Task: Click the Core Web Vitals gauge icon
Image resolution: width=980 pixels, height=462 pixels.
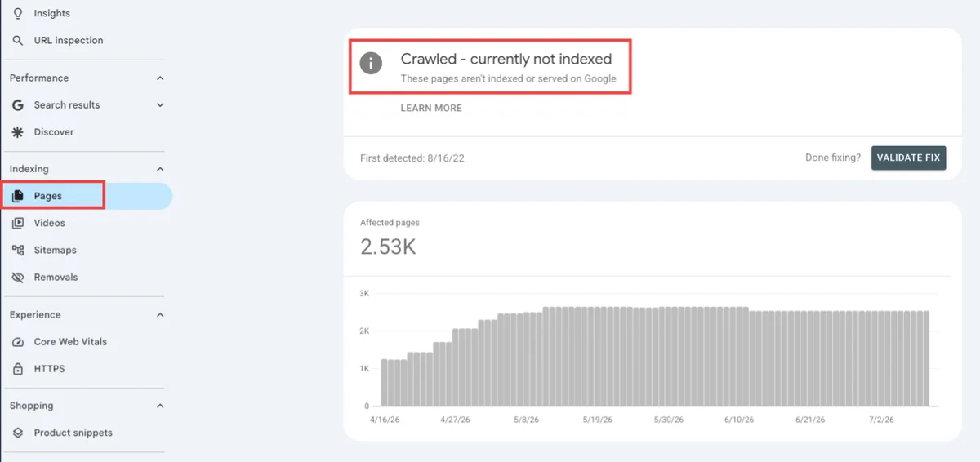Action: 18,342
